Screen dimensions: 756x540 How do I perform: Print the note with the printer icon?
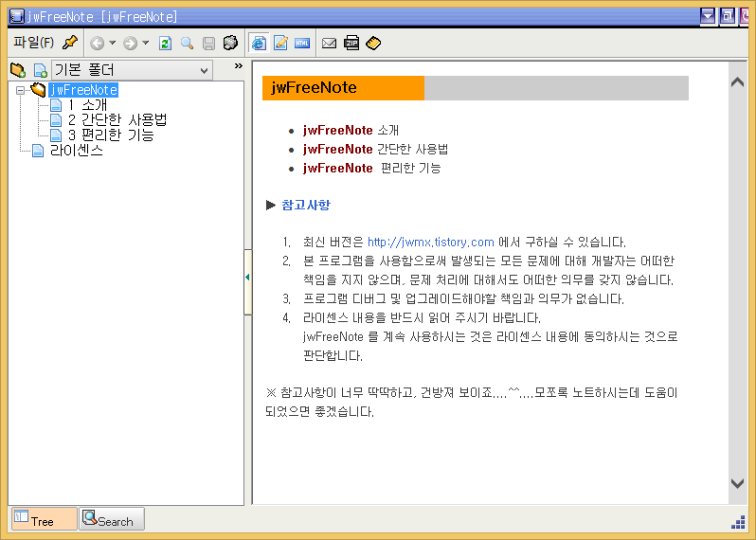230,43
